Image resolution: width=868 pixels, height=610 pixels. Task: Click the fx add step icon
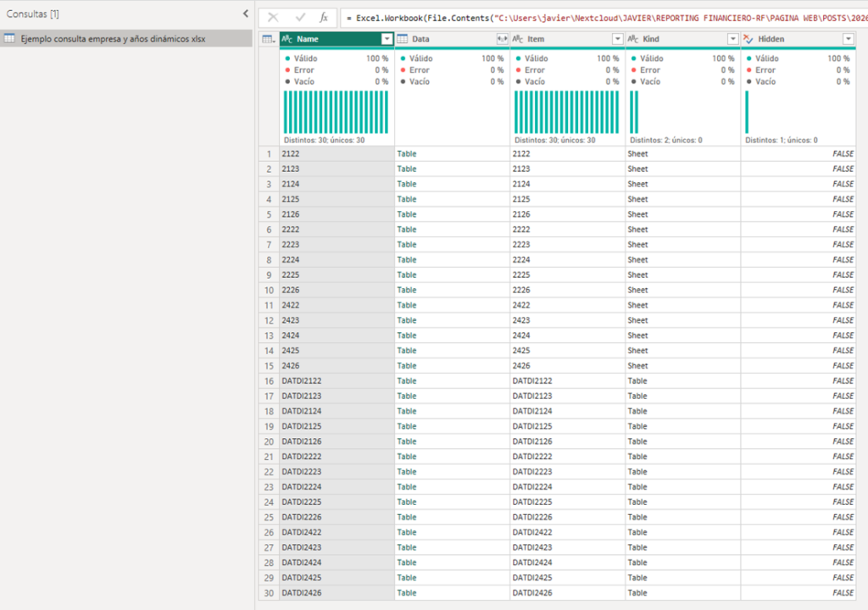pos(324,17)
